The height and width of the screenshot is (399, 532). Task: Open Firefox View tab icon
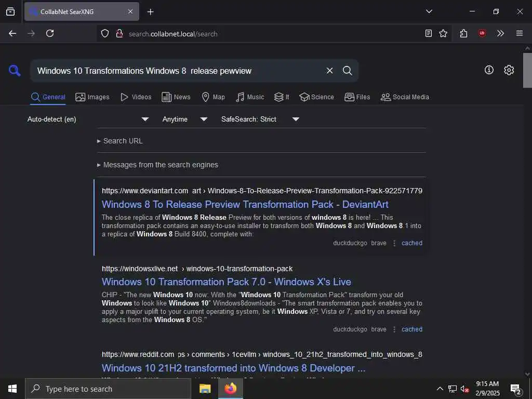coord(10,11)
